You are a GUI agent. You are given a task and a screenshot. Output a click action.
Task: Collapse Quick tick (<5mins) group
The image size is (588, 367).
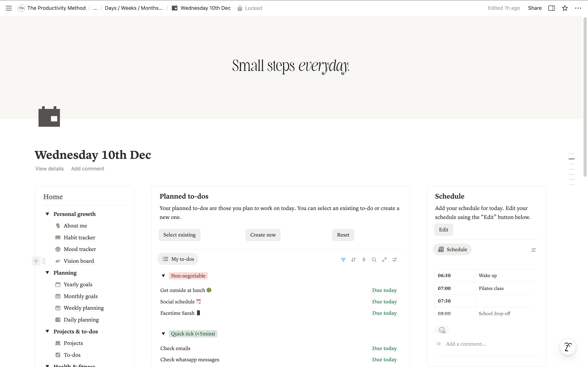(163, 334)
